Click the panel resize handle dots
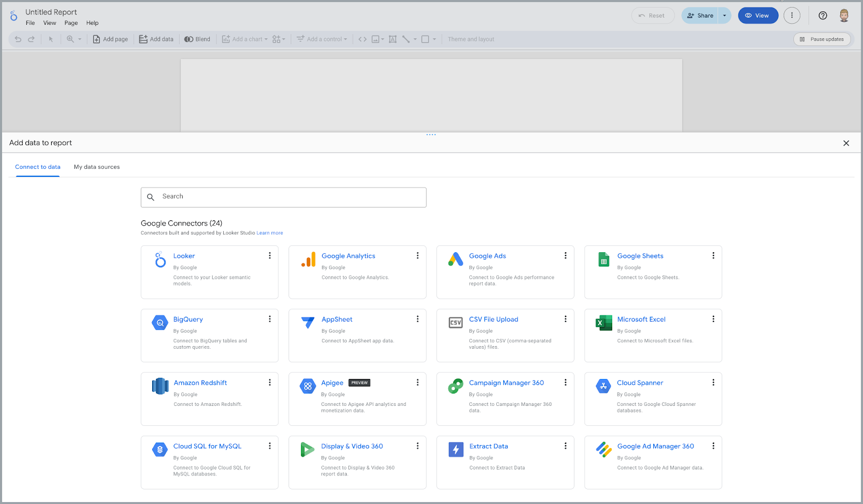 click(431, 135)
